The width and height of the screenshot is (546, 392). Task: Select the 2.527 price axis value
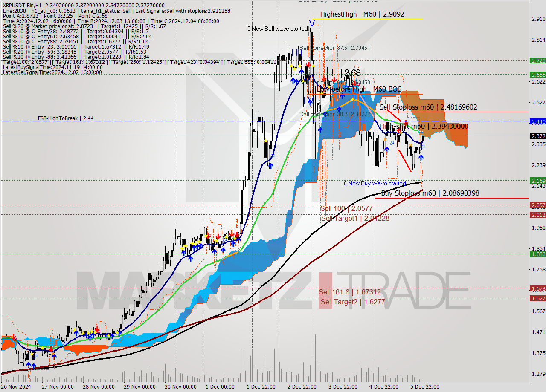coord(539,102)
